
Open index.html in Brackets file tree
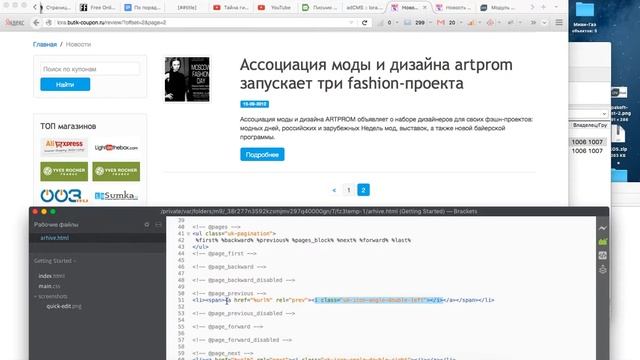(51, 276)
